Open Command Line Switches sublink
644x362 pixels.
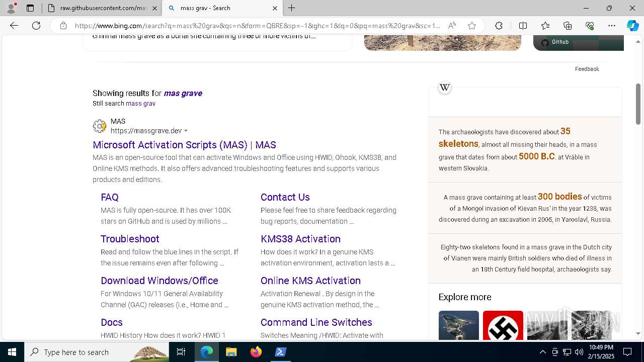pyautogui.click(x=316, y=322)
